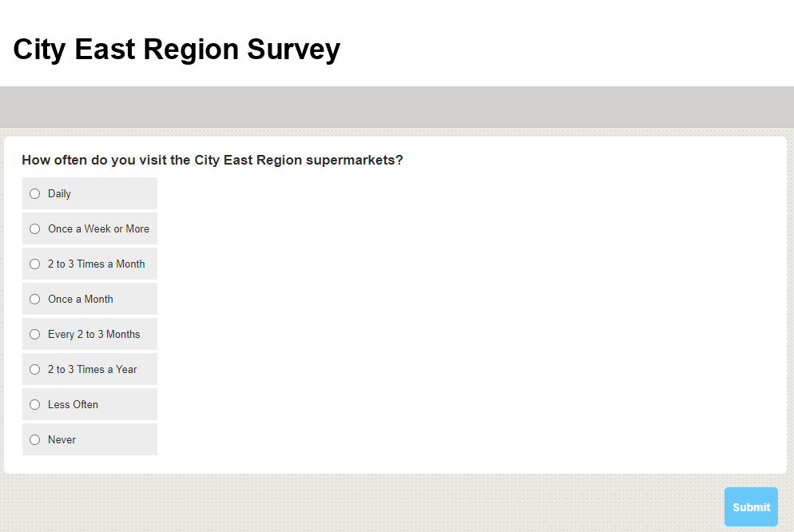Click the City East Region Survey heading
The image size is (794, 532).
[x=177, y=50]
